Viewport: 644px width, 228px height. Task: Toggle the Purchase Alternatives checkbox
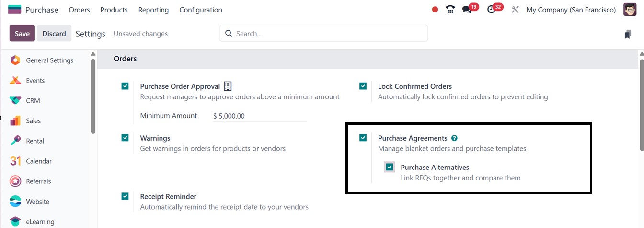pos(390,167)
